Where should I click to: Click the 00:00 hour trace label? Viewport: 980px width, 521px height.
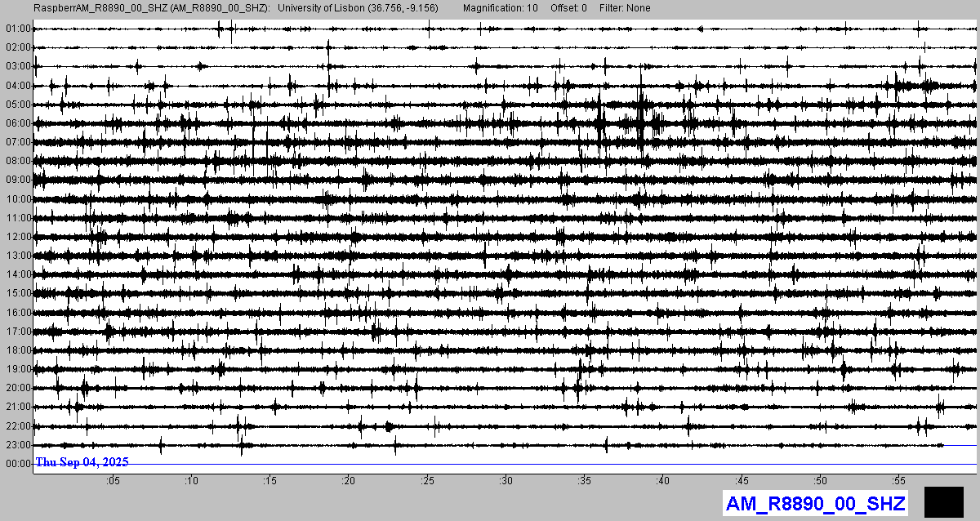point(17,464)
